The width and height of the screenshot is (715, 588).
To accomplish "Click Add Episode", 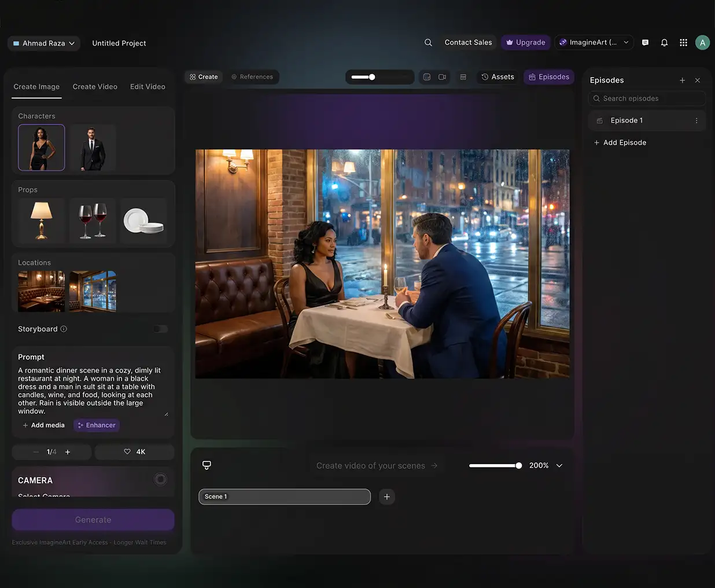I will click(x=620, y=142).
